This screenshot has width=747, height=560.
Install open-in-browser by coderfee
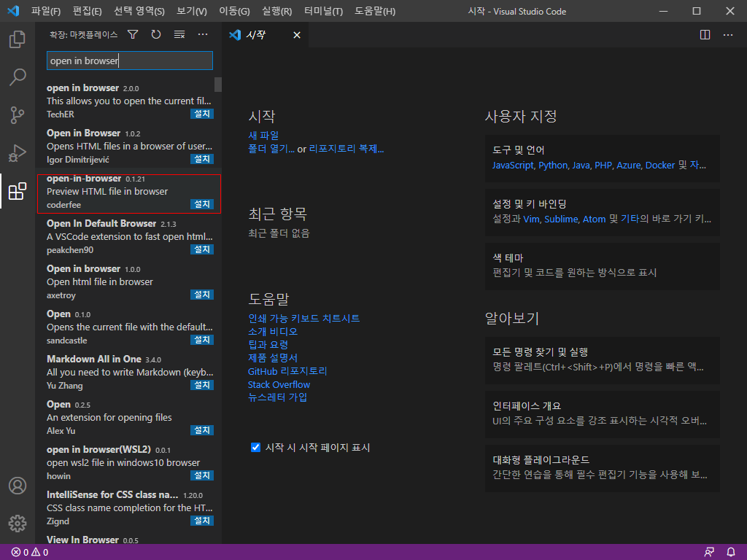pyautogui.click(x=202, y=204)
